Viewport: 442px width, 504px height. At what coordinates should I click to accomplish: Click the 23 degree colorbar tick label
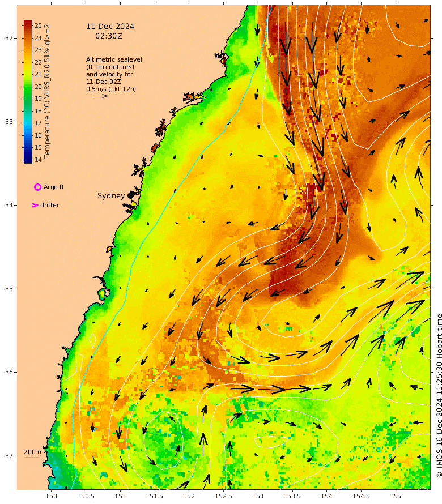click(x=39, y=50)
